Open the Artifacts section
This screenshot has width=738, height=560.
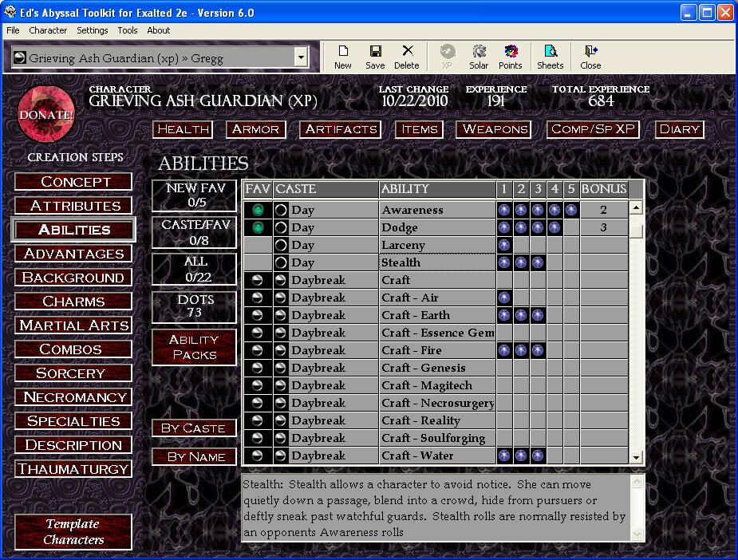click(341, 129)
